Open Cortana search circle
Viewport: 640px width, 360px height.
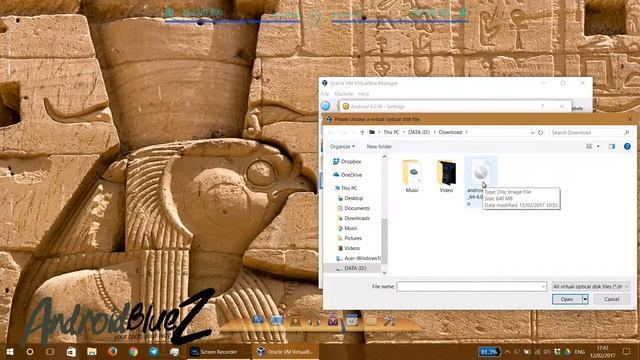tap(30, 351)
